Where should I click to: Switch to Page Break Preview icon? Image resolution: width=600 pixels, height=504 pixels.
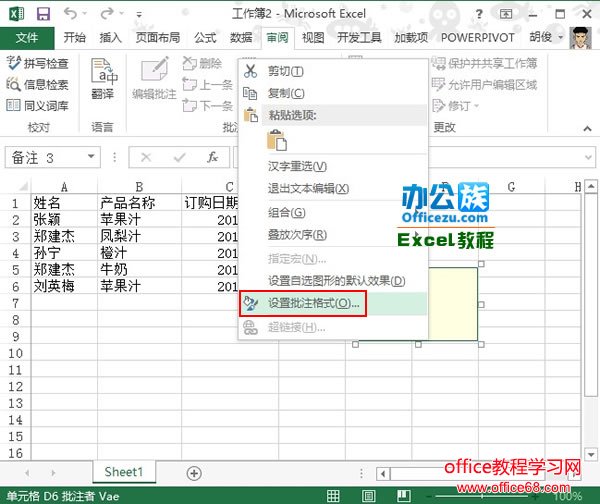(403, 496)
